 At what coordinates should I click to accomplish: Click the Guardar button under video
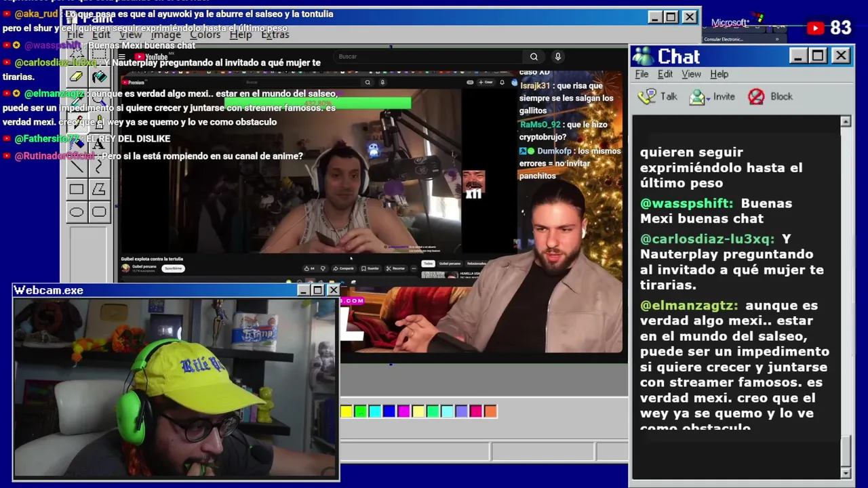point(370,268)
